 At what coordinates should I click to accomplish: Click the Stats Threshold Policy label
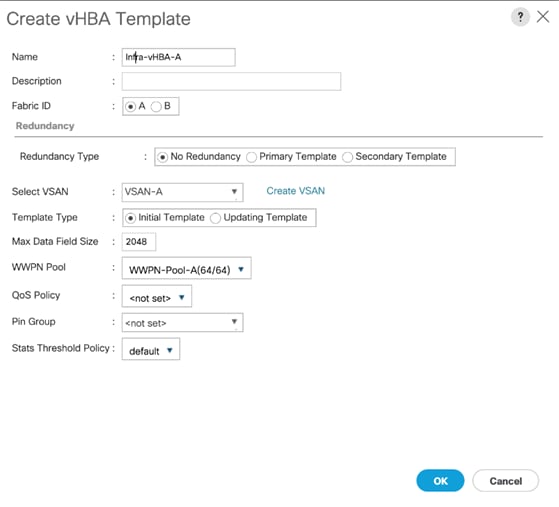(x=61, y=348)
